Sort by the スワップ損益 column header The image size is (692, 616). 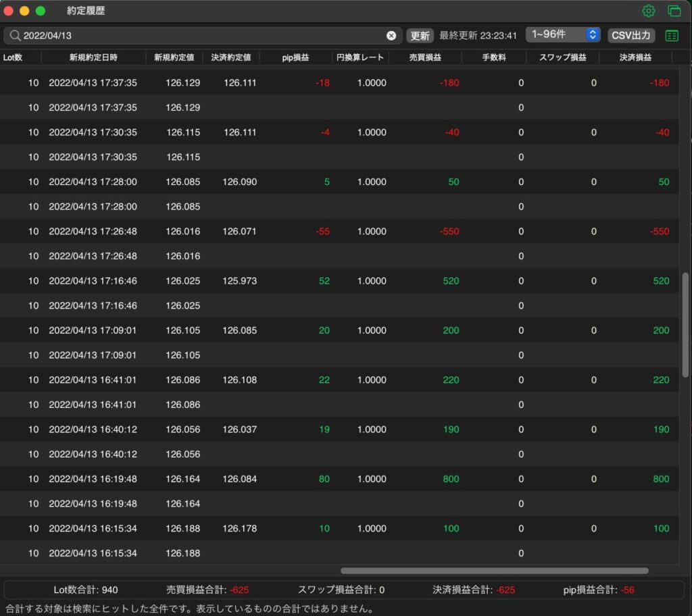pos(563,57)
